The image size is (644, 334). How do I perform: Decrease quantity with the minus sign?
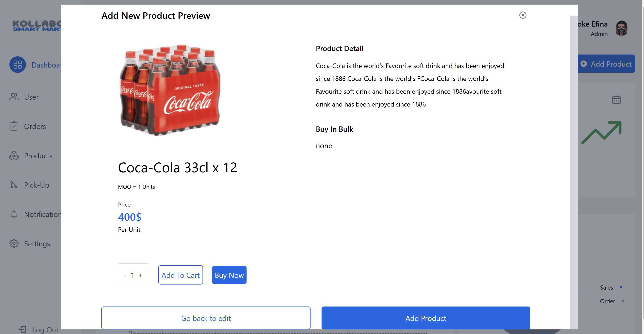pyautogui.click(x=125, y=276)
